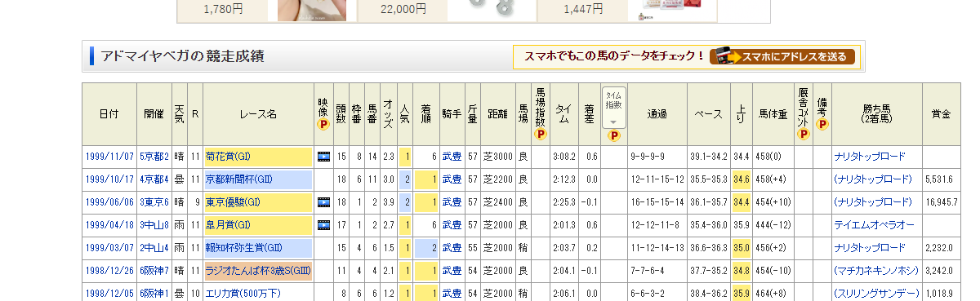Play the 東京優駿 race video icon
This screenshot has width=980, height=301.
(x=323, y=201)
